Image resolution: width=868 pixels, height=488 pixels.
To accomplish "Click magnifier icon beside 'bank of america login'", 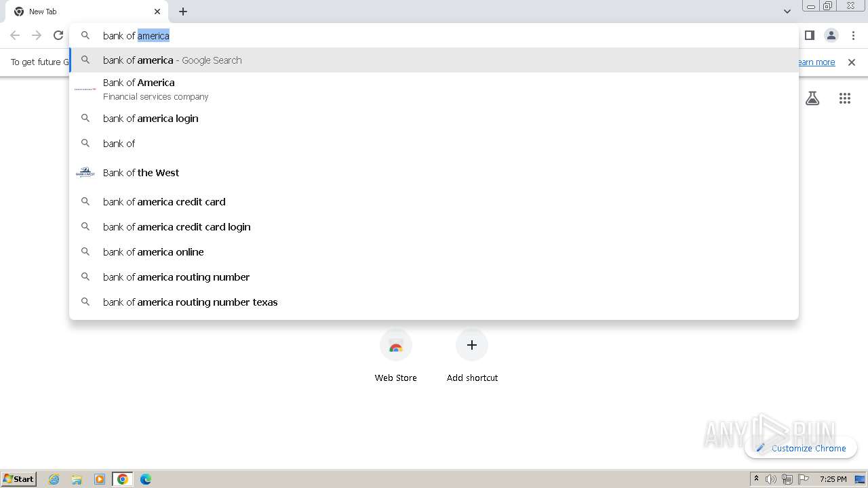I will (x=85, y=118).
